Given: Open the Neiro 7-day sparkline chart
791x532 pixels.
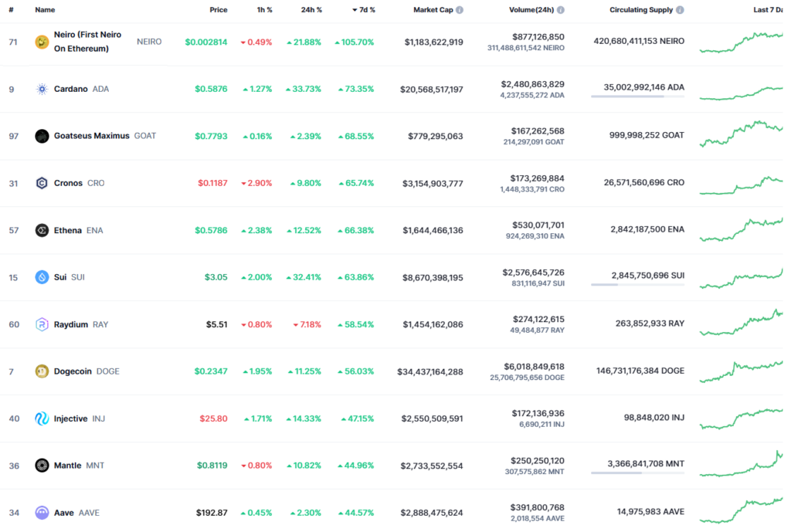Looking at the screenshot, I should pyautogui.click(x=741, y=42).
